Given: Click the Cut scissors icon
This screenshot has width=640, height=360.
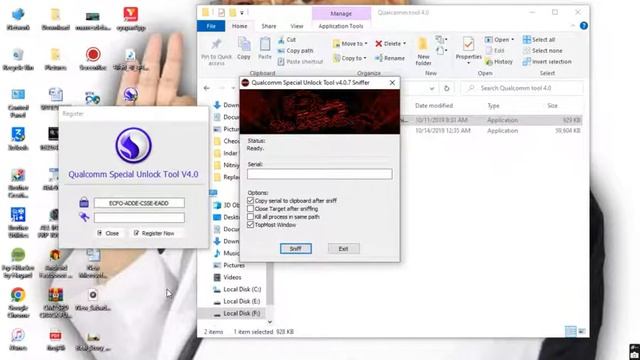Looking at the screenshot, I should pos(281,40).
